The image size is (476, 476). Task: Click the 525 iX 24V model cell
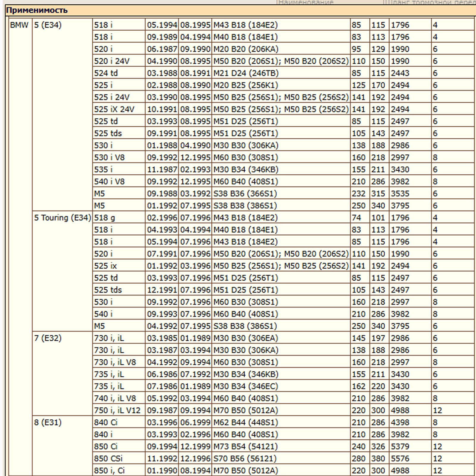[x=114, y=109]
